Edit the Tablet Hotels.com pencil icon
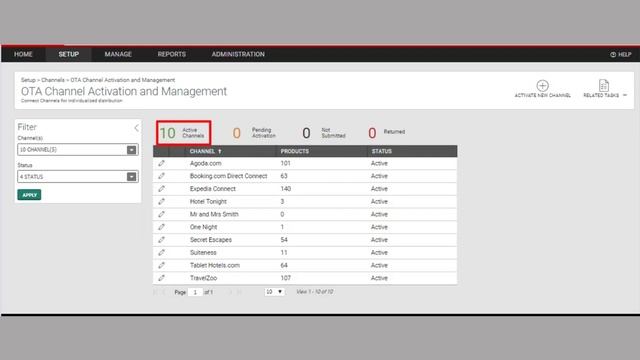This screenshot has width=640, height=360. 162,265
